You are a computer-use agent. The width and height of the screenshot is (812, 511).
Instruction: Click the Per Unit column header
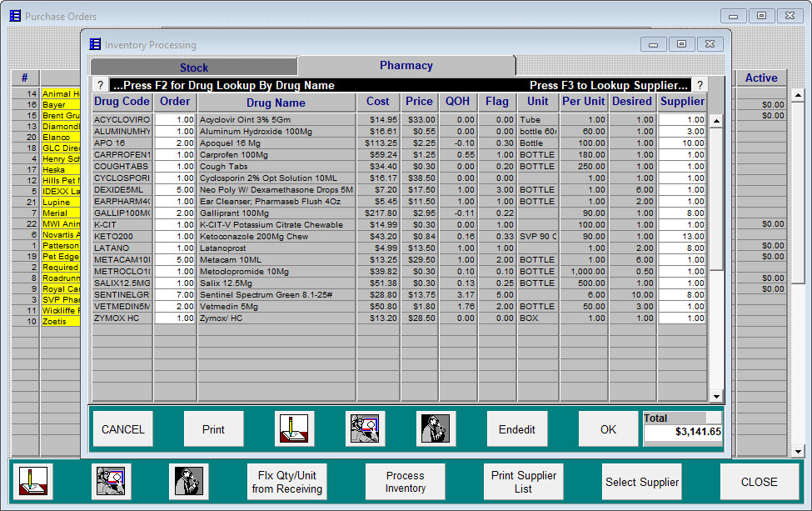click(584, 102)
